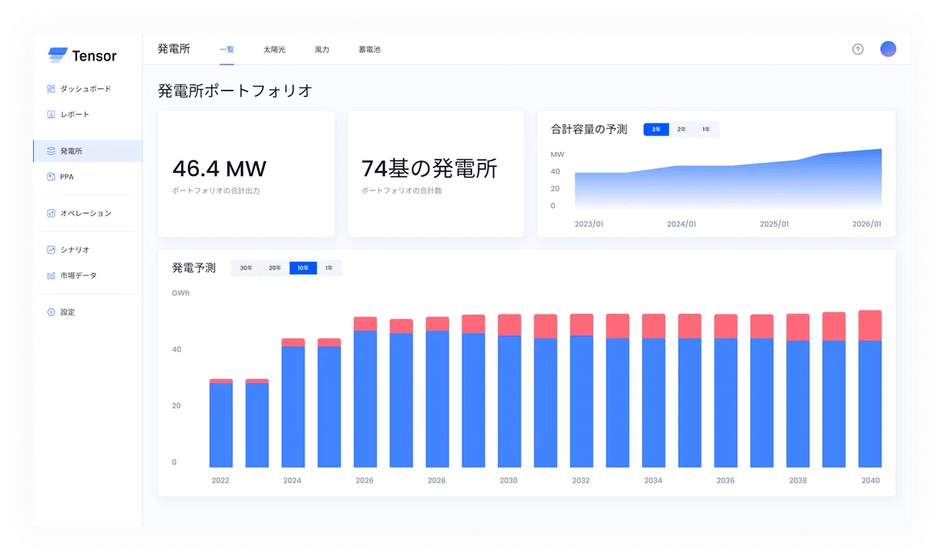Click the 合計容量の予測 chart title
Screen dimensions: 944x560
coord(589,129)
